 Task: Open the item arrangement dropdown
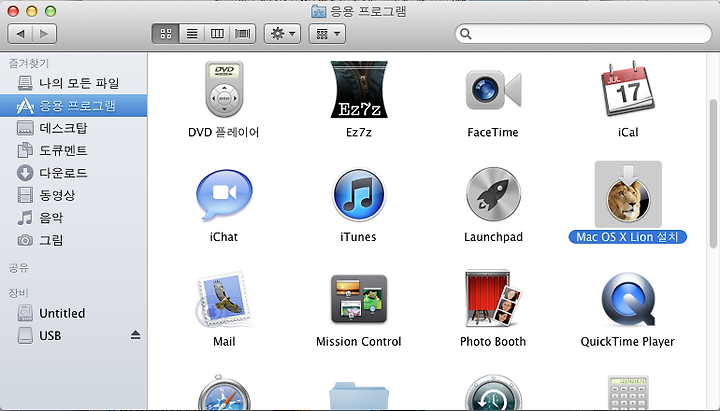(x=327, y=34)
